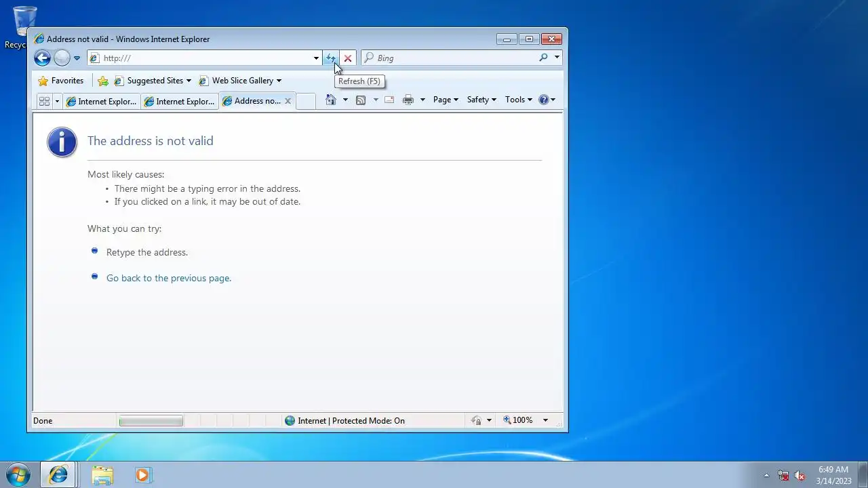Open the Recent Pages dropdown beside Forward

77,58
